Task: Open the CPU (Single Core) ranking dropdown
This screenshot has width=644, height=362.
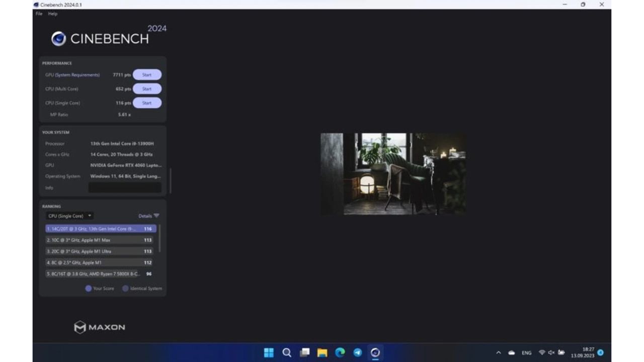Action: (x=69, y=216)
